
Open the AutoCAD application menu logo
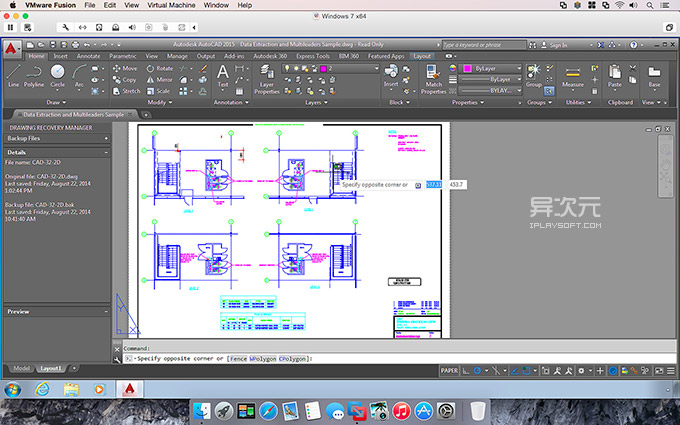tap(11, 49)
